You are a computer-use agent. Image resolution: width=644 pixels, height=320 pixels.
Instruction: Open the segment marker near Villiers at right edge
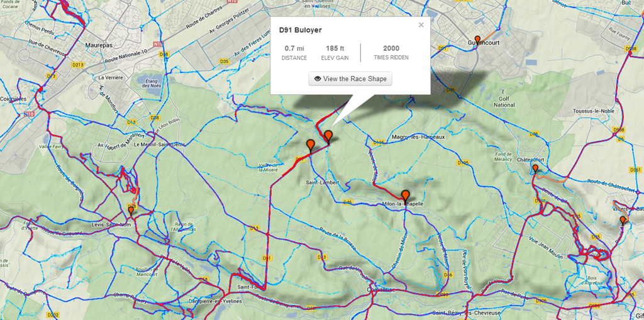(x=623, y=221)
